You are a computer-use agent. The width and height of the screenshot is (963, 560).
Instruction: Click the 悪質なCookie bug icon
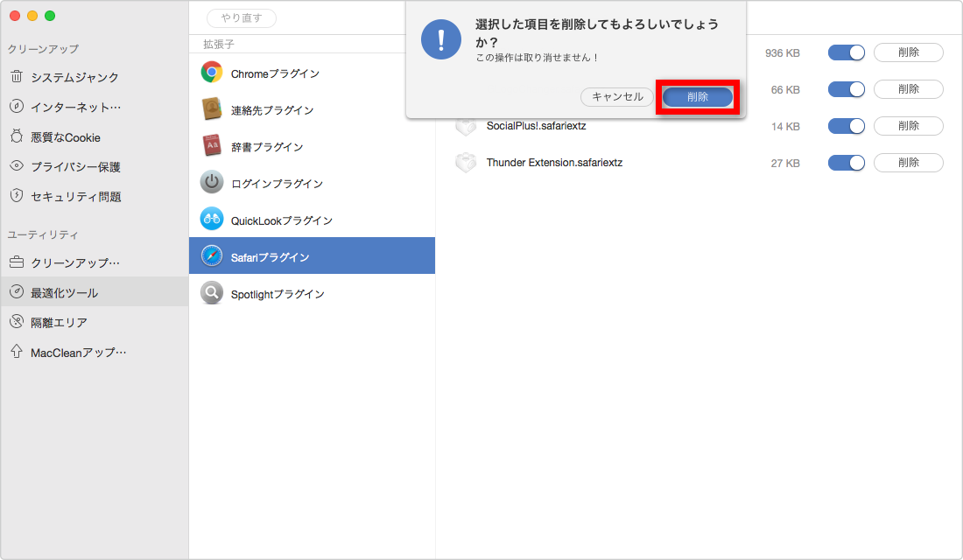click(17, 136)
